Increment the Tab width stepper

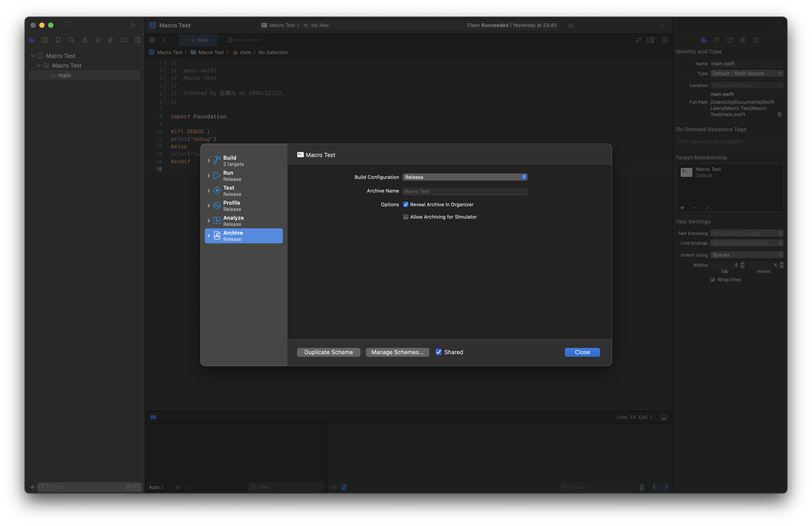point(742,263)
